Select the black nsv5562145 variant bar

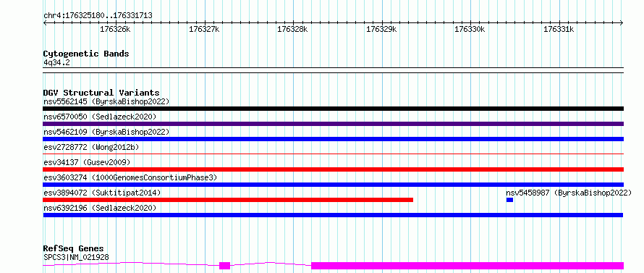[333, 109]
